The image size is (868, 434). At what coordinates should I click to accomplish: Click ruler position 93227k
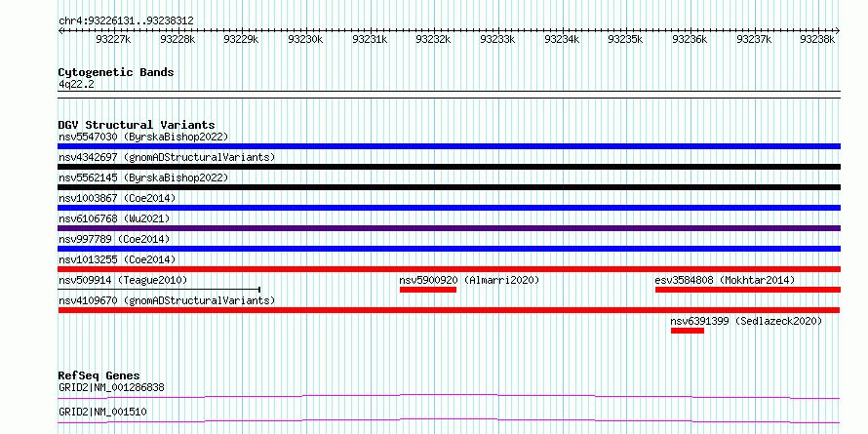tap(113, 39)
